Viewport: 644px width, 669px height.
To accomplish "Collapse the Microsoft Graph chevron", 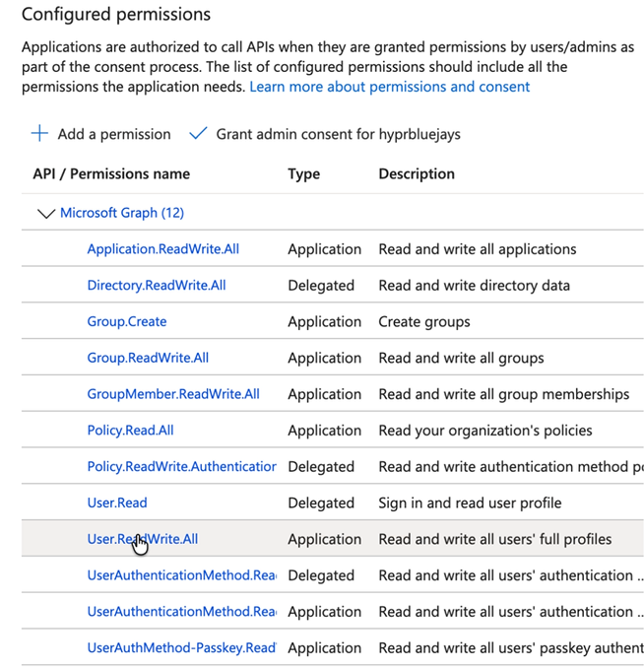I will click(45, 213).
